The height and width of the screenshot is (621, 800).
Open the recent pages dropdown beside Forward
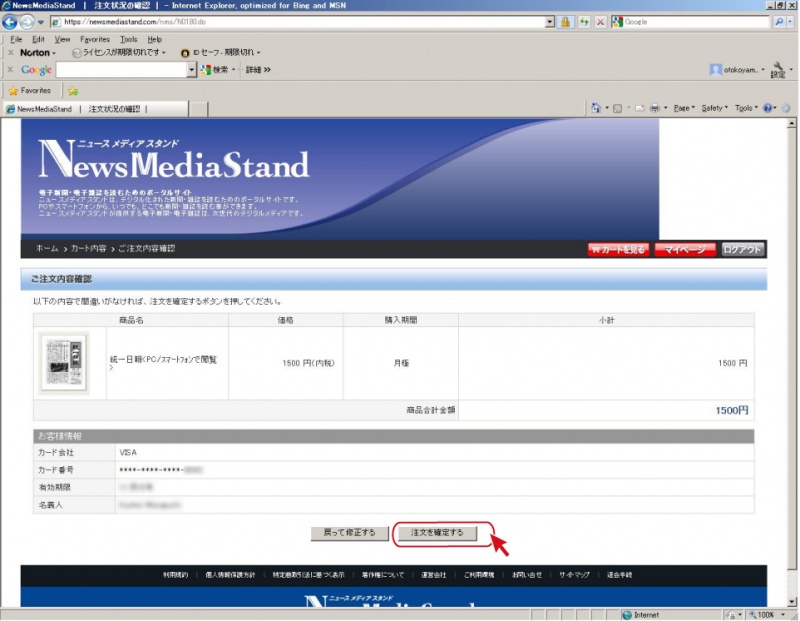[x=41, y=22]
